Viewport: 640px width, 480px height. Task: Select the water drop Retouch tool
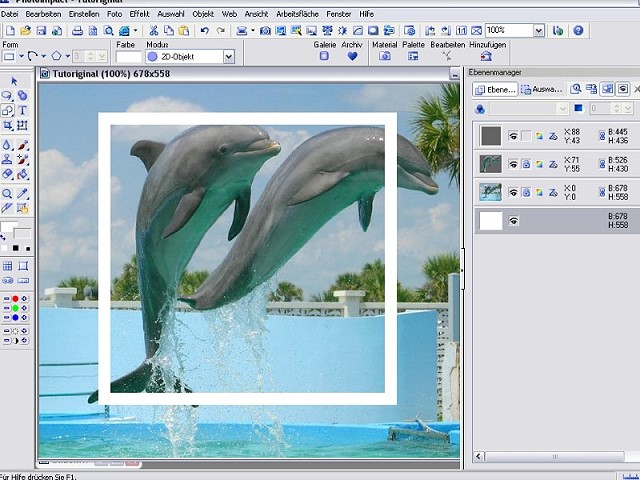[x=7, y=145]
